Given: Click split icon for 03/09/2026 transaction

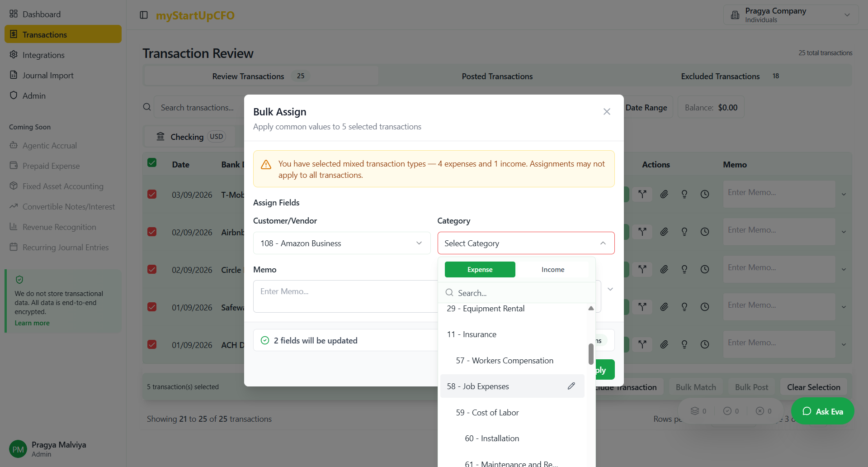Looking at the screenshot, I should (x=642, y=194).
